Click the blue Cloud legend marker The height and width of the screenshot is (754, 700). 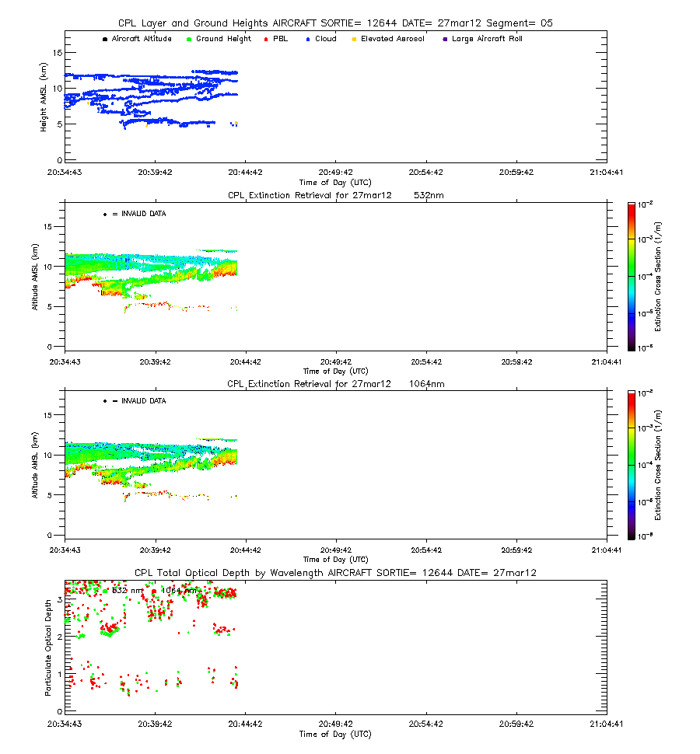point(308,39)
